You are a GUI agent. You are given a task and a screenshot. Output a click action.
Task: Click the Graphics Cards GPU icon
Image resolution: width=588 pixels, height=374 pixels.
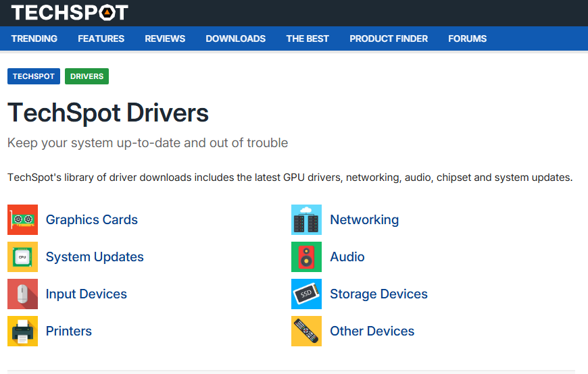tap(22, 220)
